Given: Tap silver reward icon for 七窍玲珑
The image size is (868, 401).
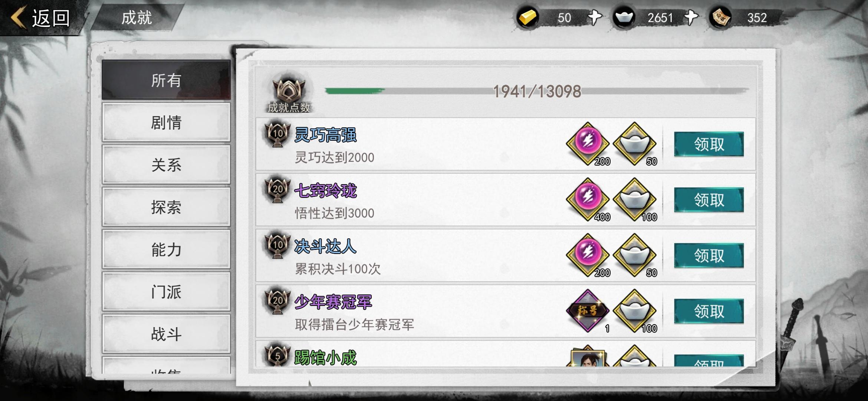Looking at the screenshot, I should tap(635, 199).
